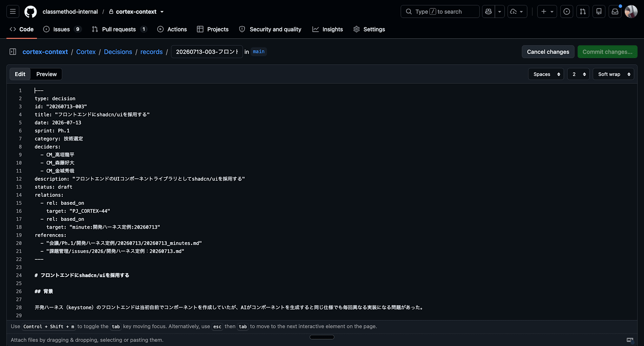Open the Spaces indent mode dropdown
Screen dimensions: 644x346
546,74
